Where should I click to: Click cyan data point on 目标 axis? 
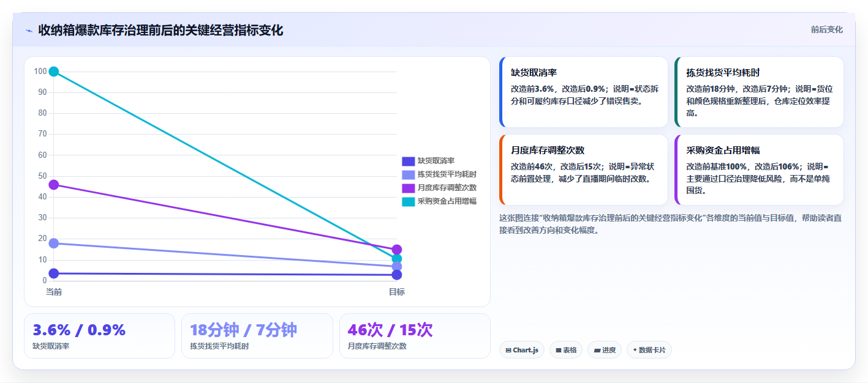[x=397, y=259]
